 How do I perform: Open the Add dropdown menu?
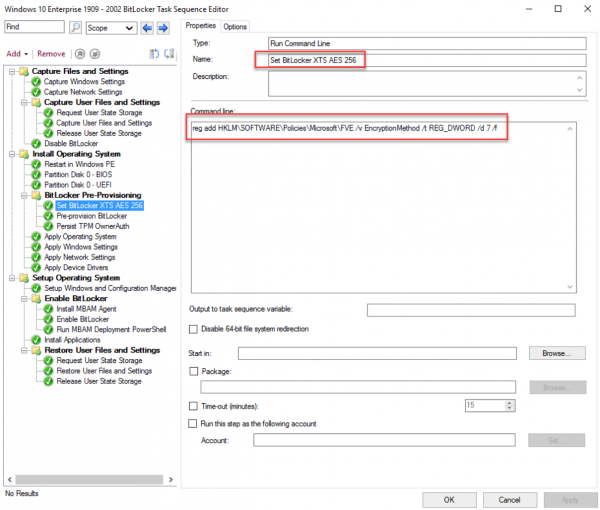click(17, 54)
